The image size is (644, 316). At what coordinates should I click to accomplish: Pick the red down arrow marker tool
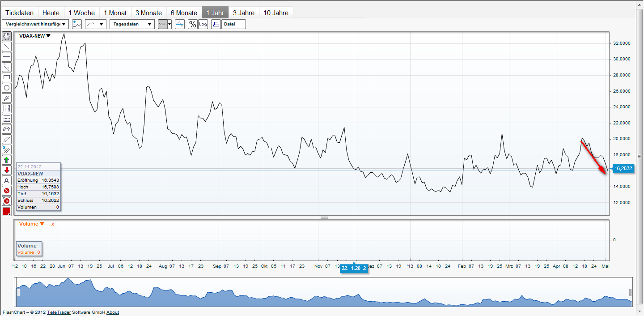click(x=7, y=170)
